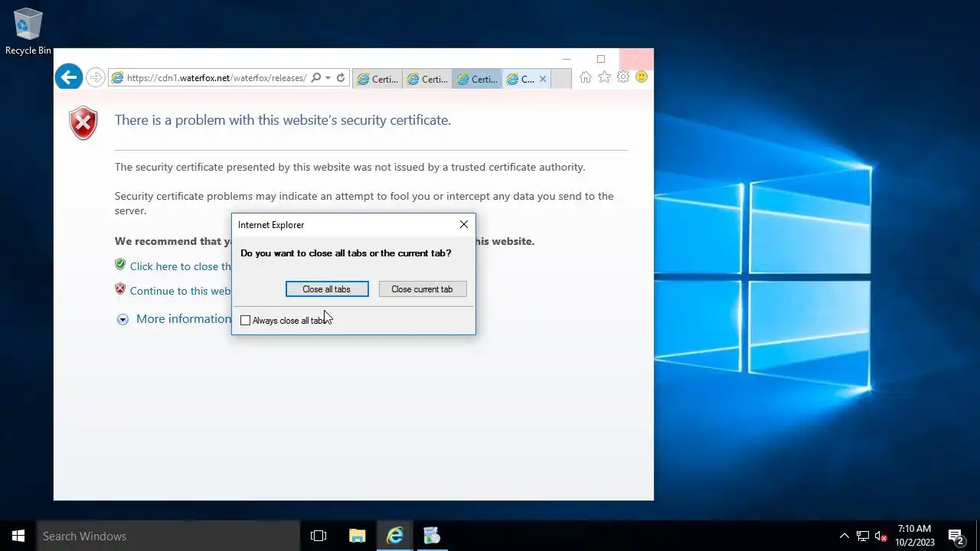
Task: Click the red shield certificate warning icon
Action: coord(83,123)
